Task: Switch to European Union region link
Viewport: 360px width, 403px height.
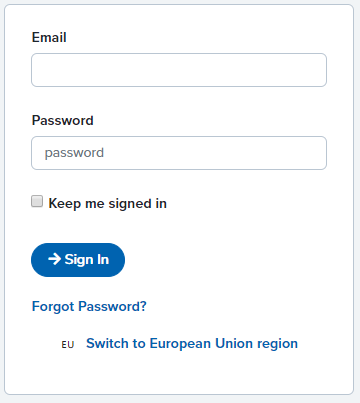Action: coord(192,344)
